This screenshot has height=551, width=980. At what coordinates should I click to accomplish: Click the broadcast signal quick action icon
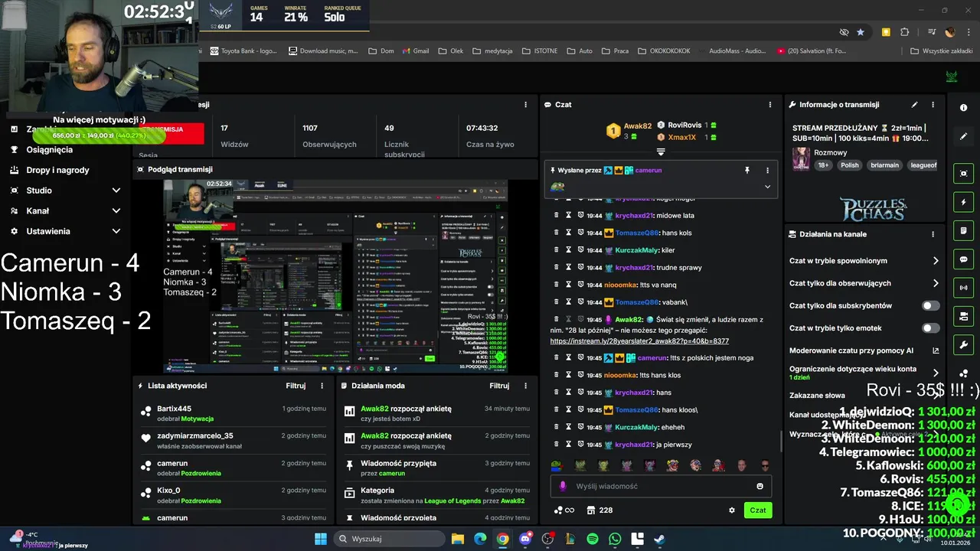click(963, 288)
